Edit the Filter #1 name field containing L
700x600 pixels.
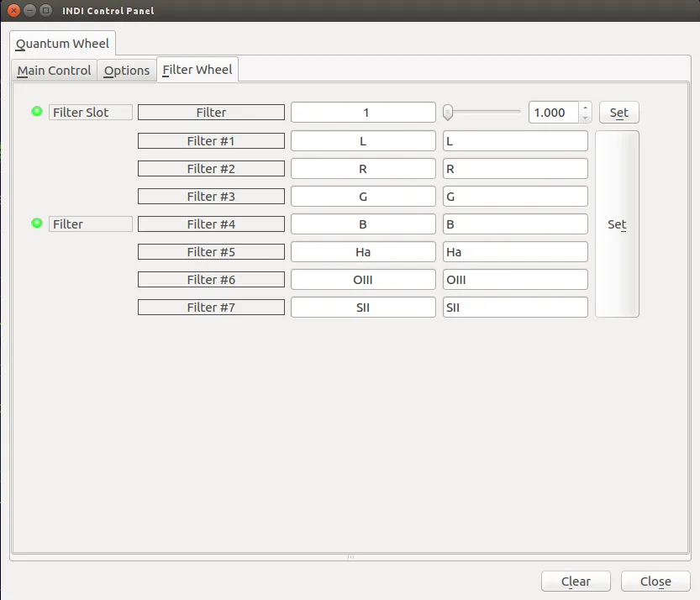(x=515, y=141)
